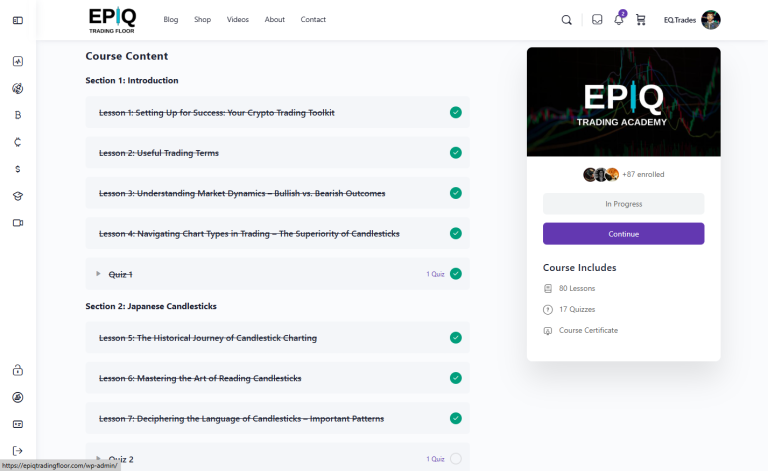Open the graduation cap courses icon
The image size is (768, 471).
click(x=18, y=196)
